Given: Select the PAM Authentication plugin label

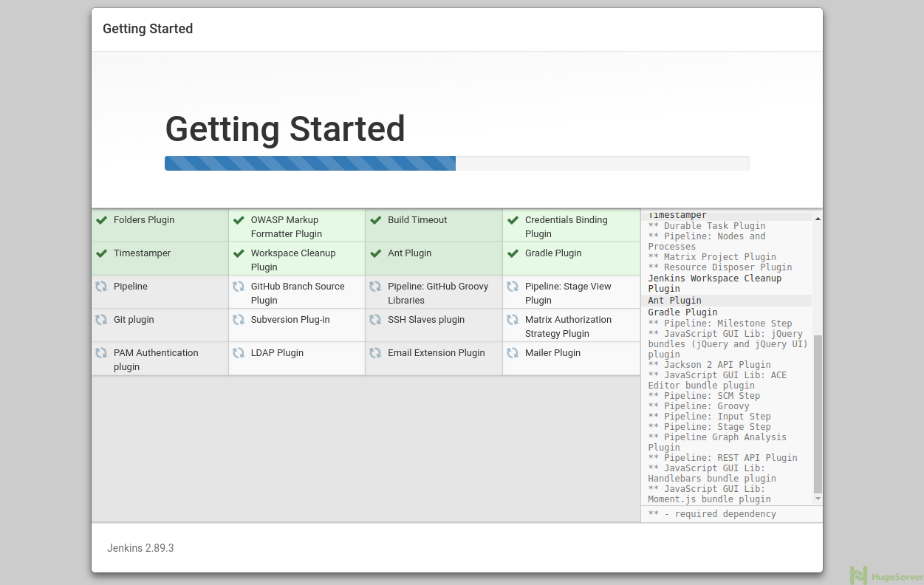Looking at the screenshot, I should click(x=156, y=360).
